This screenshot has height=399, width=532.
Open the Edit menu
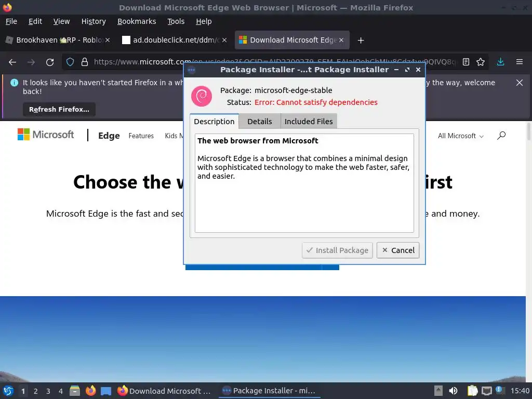(x=35, y=21)
